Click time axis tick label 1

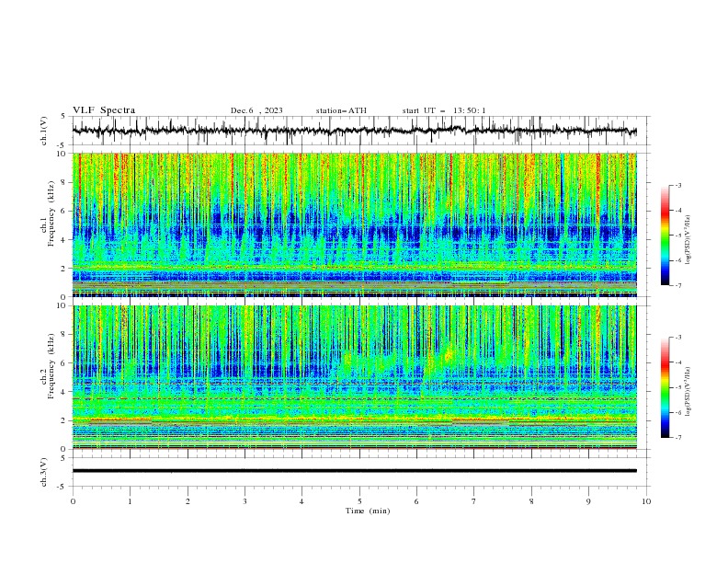130,501
